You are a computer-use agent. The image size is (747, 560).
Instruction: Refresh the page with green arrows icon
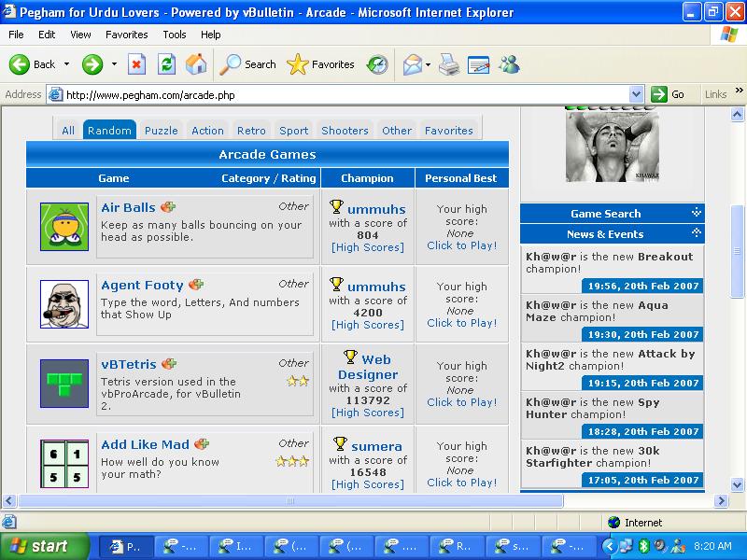[x=166, y=64]
